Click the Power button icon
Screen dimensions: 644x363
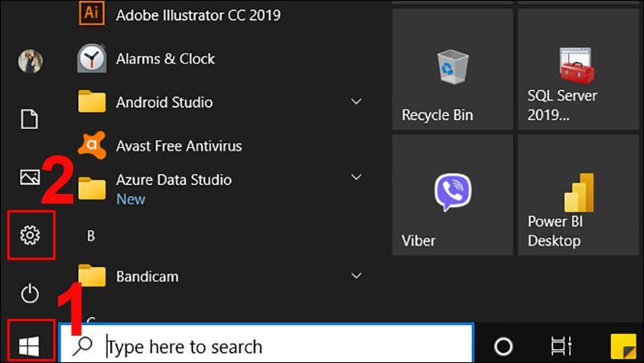point(30,294)
